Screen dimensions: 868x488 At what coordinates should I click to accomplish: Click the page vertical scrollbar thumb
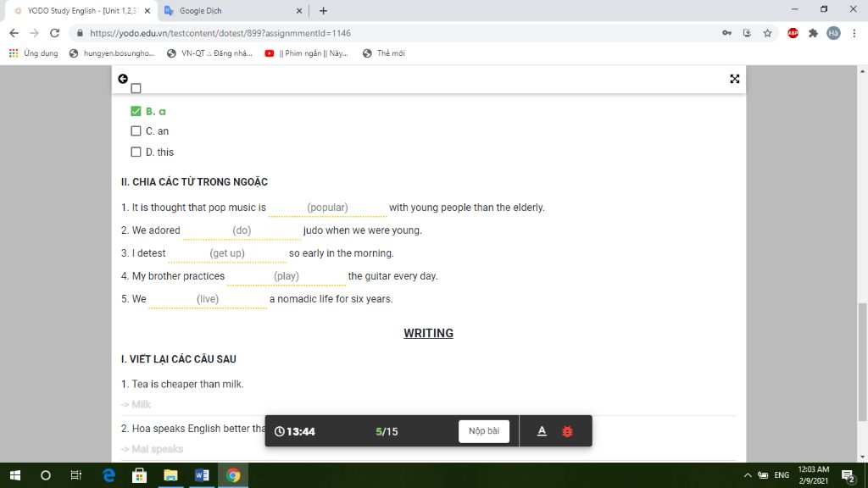click(862, 362)
